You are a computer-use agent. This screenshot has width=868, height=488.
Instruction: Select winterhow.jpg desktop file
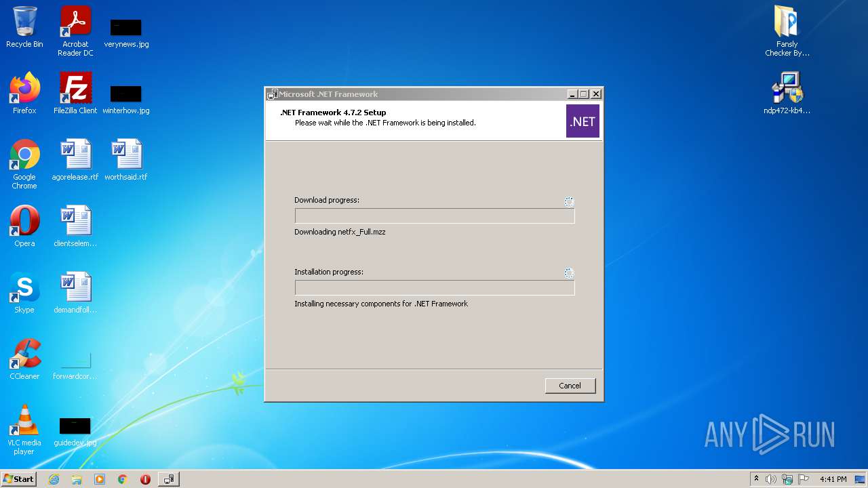pyautogui.click(x=126, y=99)
